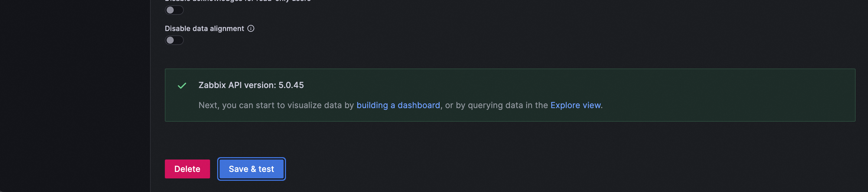This screenshot has height=192, width=868.
Task: Click the Save & test button
Action: 251,169
